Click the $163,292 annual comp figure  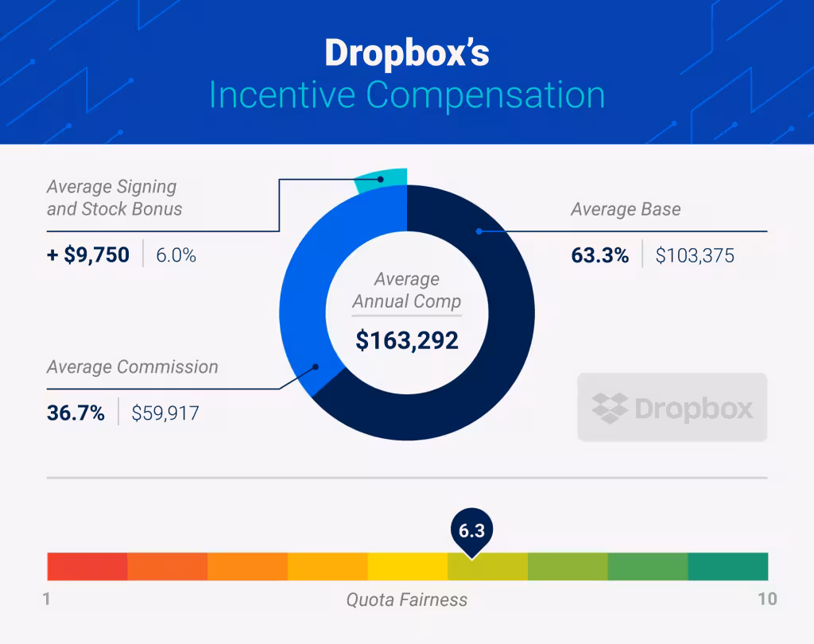(407, 340)
